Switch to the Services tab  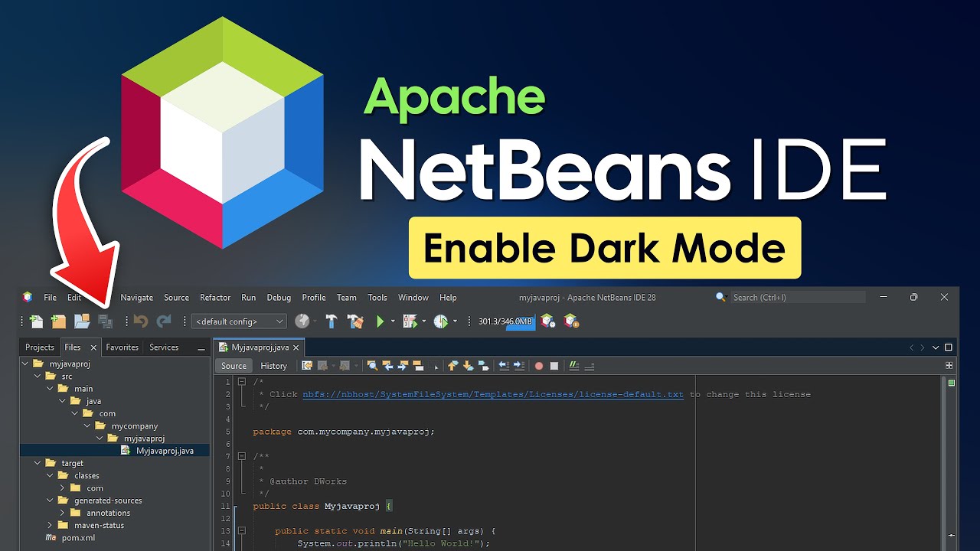(x=164, y=347)
